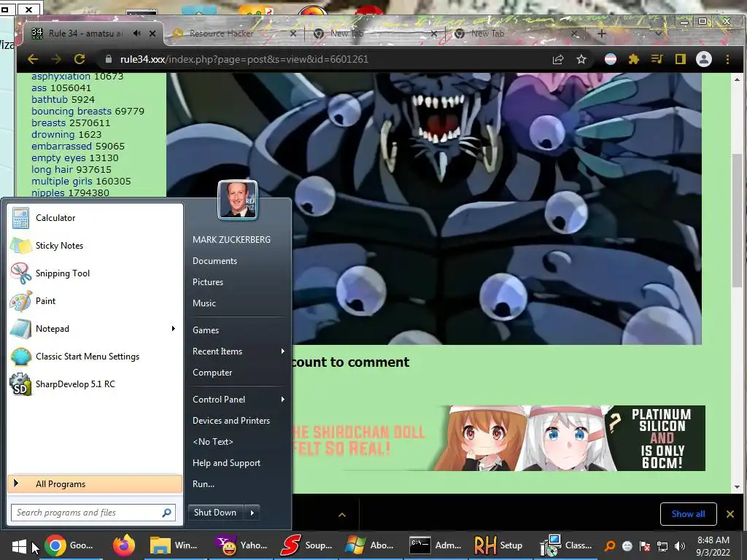
Task: Click the taskbar clock showing 8:48 AM
Action: 713,546
